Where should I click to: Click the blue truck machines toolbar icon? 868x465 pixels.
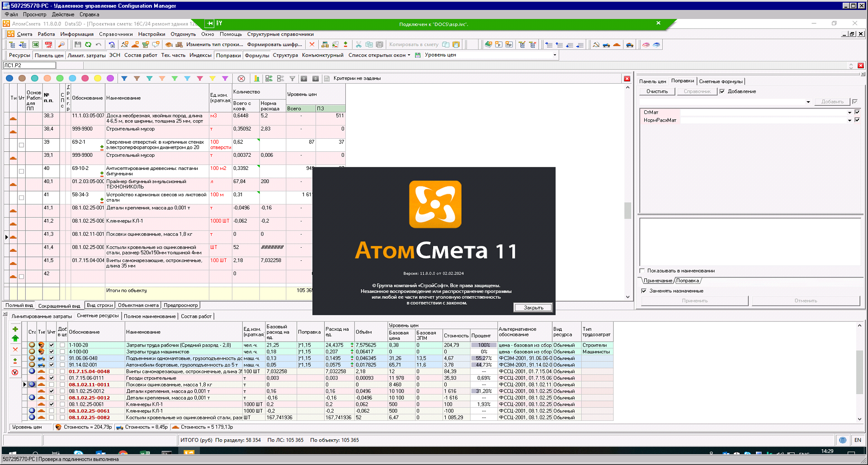point(607,45)
